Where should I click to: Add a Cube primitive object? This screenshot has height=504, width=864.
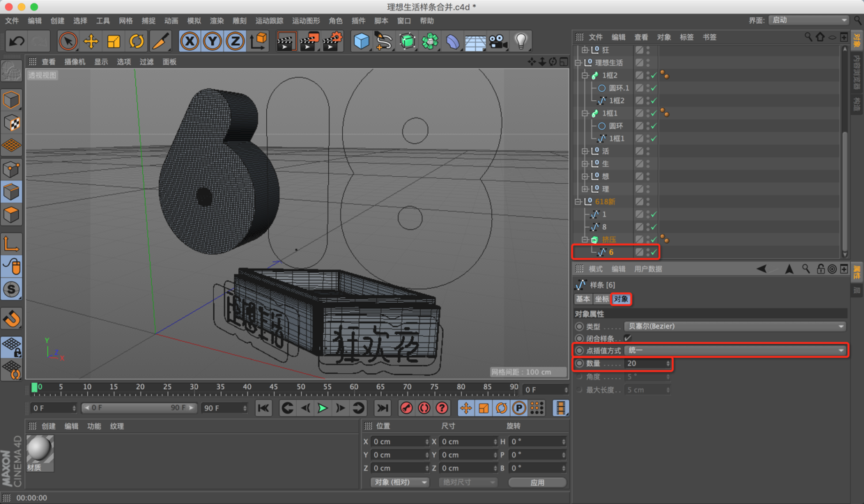click(x=361, y=41)
